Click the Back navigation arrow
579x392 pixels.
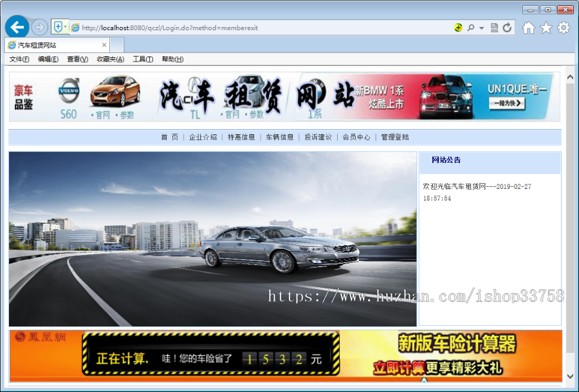tap(17, 26)
